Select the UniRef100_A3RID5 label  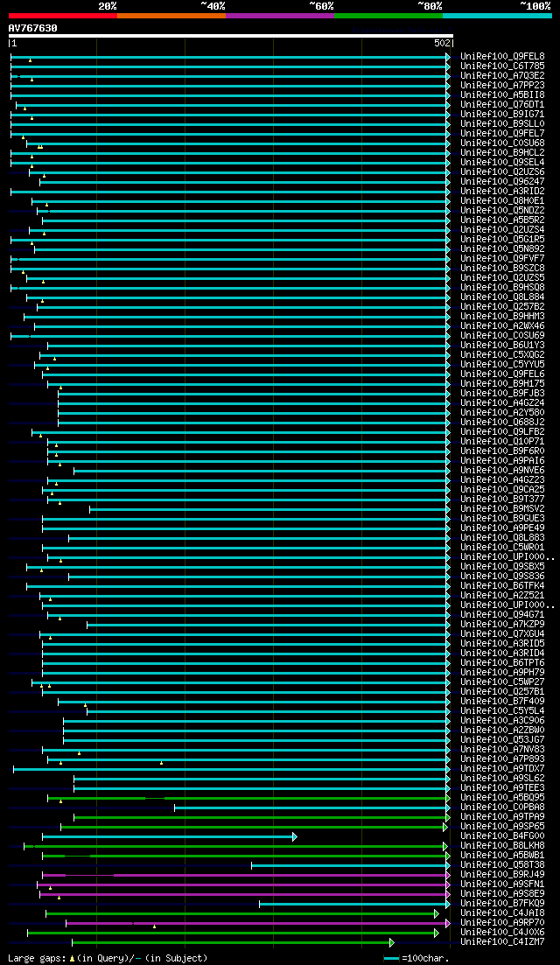pyautogui.click(x=502, y=644)
